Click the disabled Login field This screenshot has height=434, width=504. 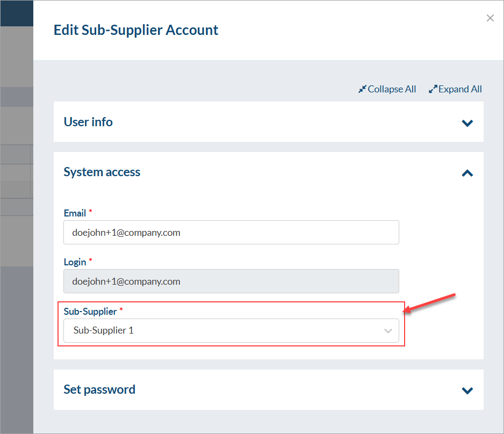coord(231,281)
